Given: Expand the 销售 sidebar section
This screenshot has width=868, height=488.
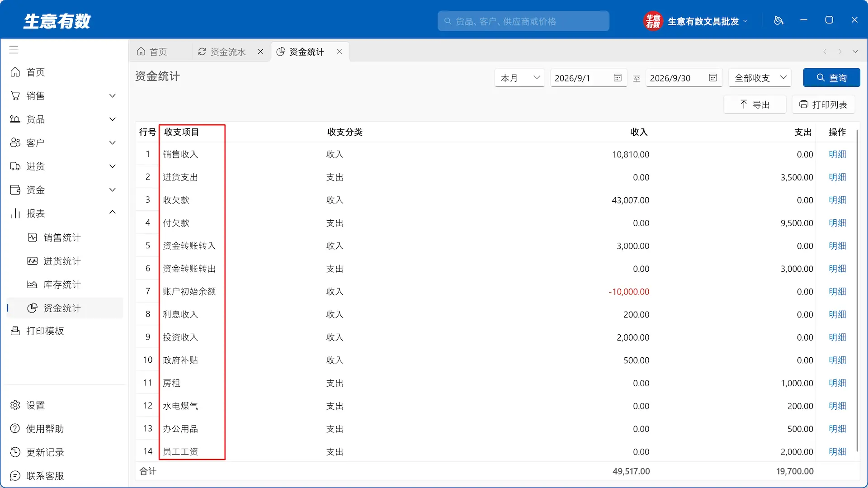Looking at the screenshot, I should tap(113, 96).
